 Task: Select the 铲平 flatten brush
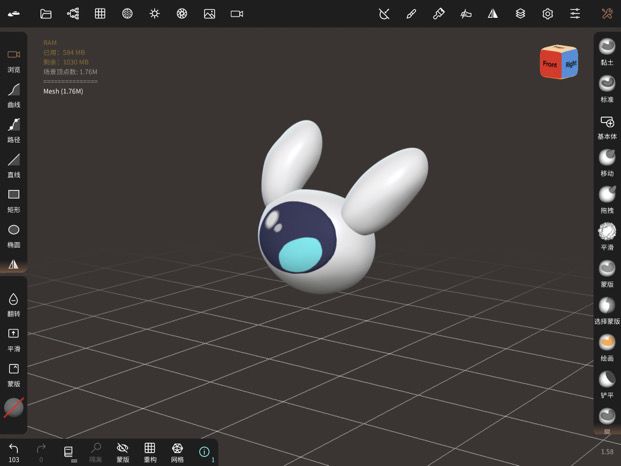(x=607, y=384)
